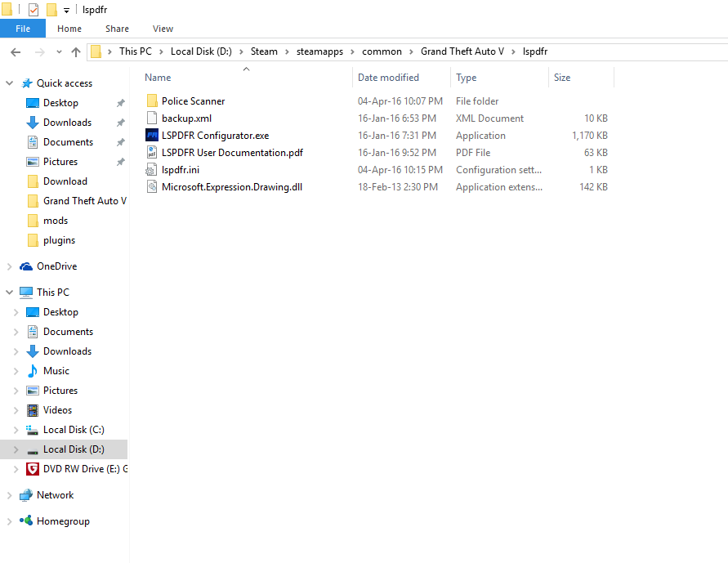Viewport: 728px width, 563px height.
Task: Sort files by Size column
Action: pyautogui.click(x=562, y=78)
